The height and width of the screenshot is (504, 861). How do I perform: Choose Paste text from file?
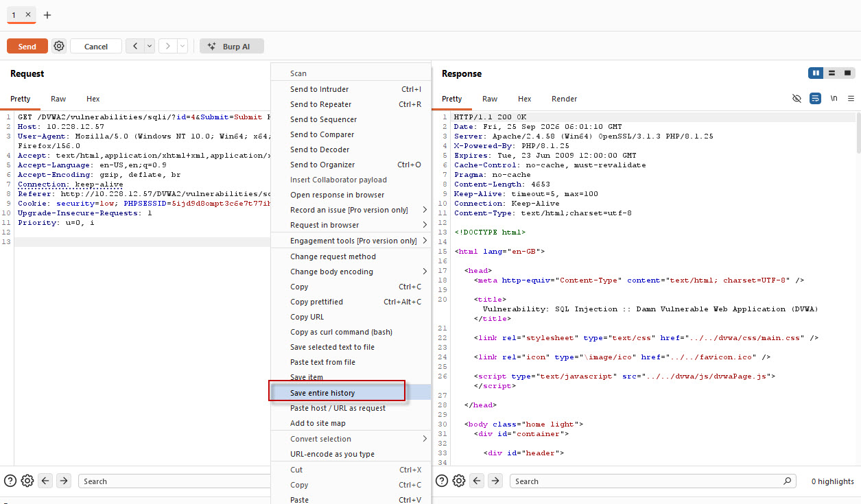click(351, 362)
